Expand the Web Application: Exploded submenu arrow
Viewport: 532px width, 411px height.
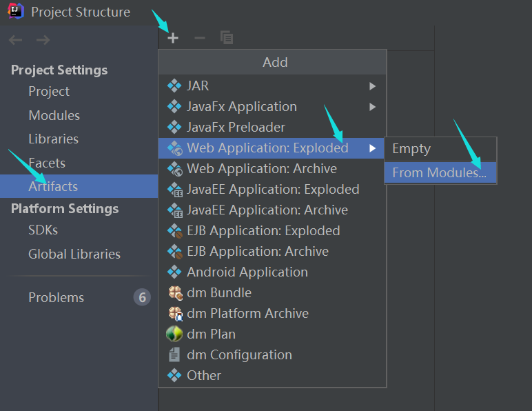pyautogui.click(x=373, y=148)
